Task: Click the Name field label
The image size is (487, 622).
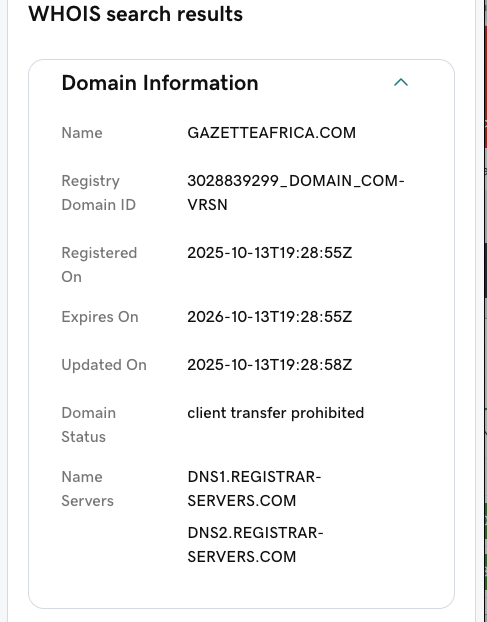Action: coord(82,133)
